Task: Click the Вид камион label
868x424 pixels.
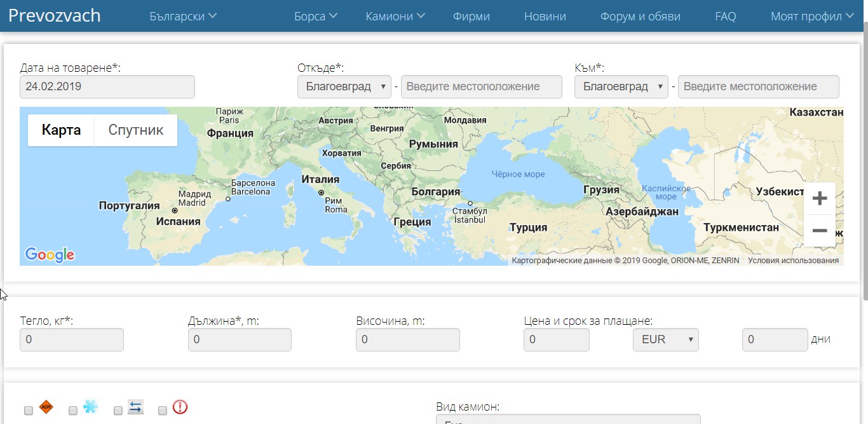Action: [468, 407]
